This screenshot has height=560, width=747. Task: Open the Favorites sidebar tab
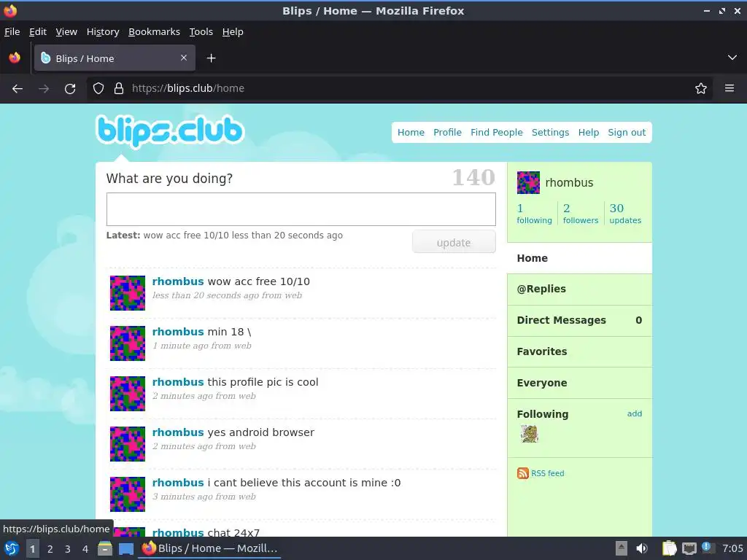click(x=579, y=352)
